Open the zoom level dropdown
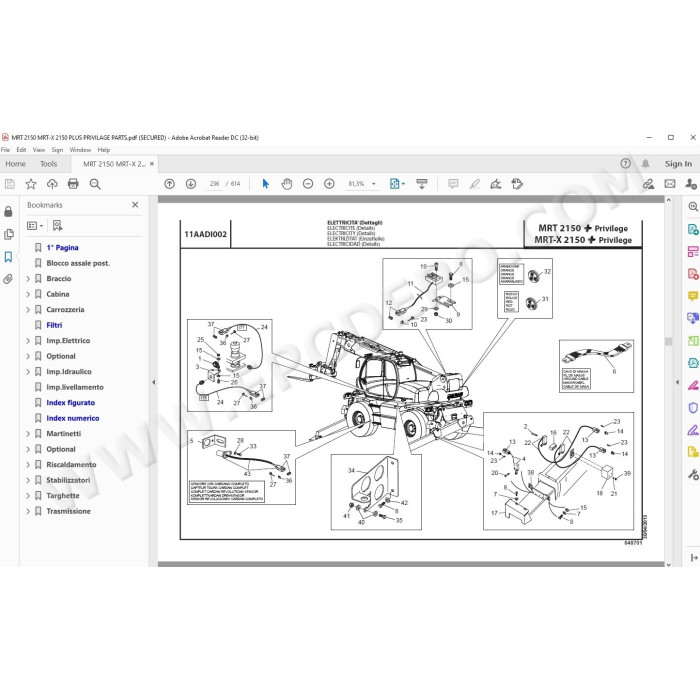The image size is (700, 700). pyautogui.click(x=374, y=184)
